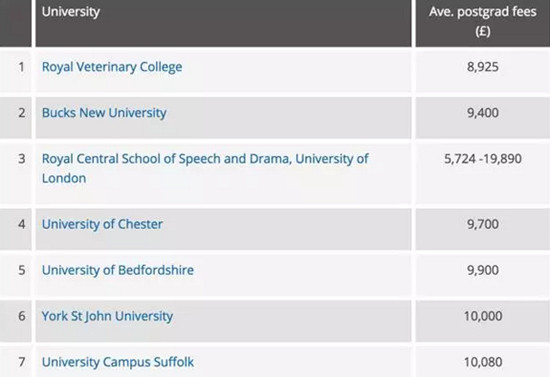
Task: Click the Ave. postgrad fees column header
Action: pyautogui.click(x=483, y=23)
